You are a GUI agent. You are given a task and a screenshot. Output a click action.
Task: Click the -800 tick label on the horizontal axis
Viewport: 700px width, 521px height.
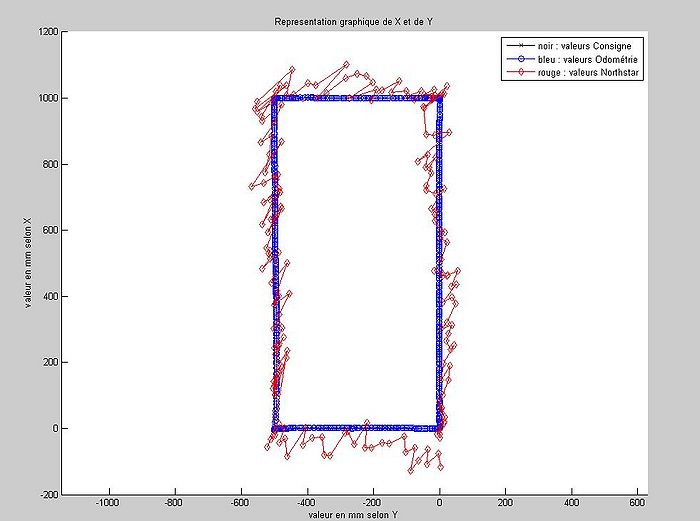click(173, 503)
